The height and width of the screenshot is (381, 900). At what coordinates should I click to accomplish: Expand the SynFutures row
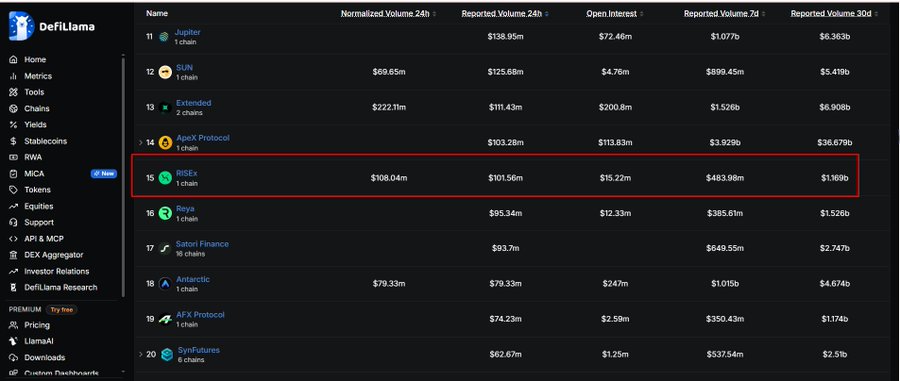(x=141, y=354)
